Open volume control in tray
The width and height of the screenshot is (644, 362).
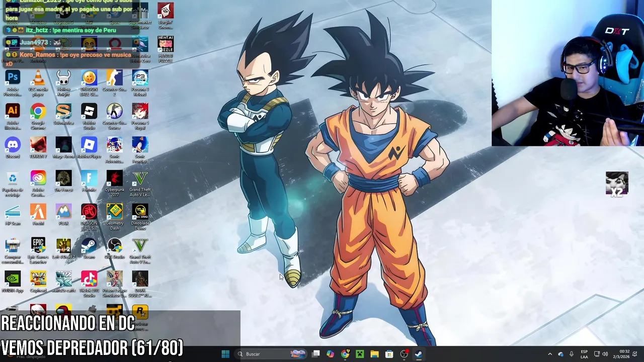pyautogui.click(x=605, y=354)
